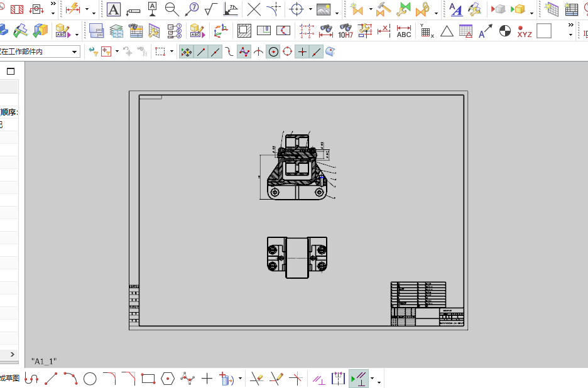588x388 pixels.
Task: Select the center of gravity symbol icon
Action: [504, 31]
